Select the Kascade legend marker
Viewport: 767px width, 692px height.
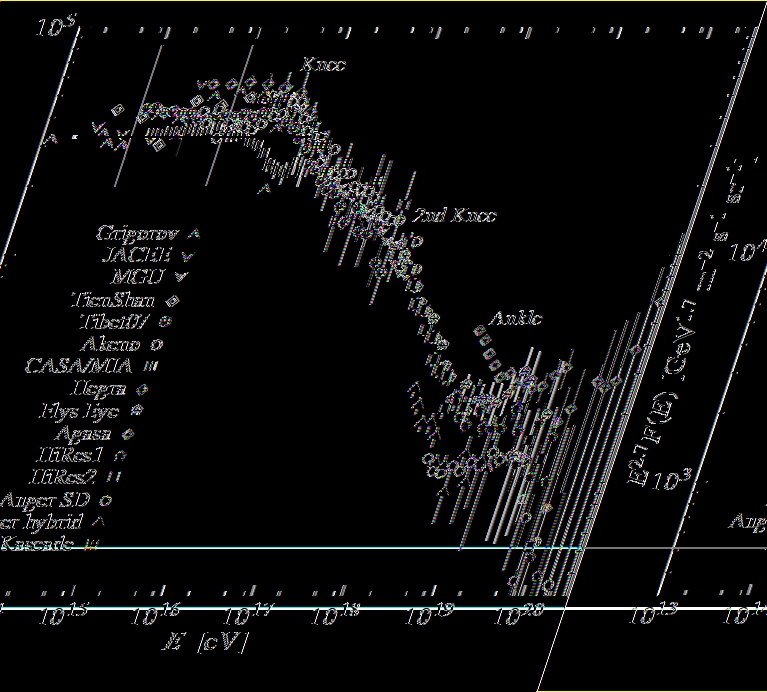92,545
